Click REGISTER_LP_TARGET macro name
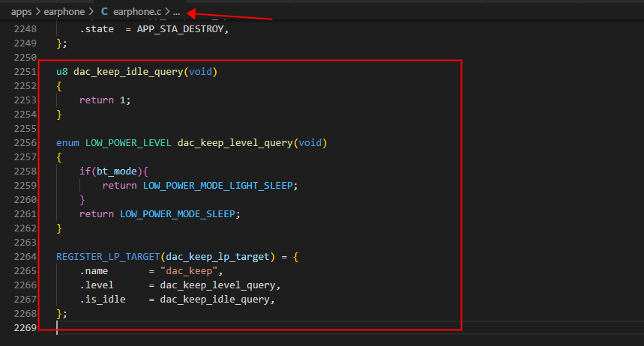This screenshot has height=346, width=644. click(108, 257)
